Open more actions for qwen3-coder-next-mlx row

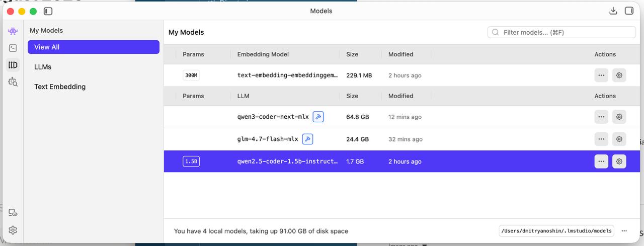[601, 117]
